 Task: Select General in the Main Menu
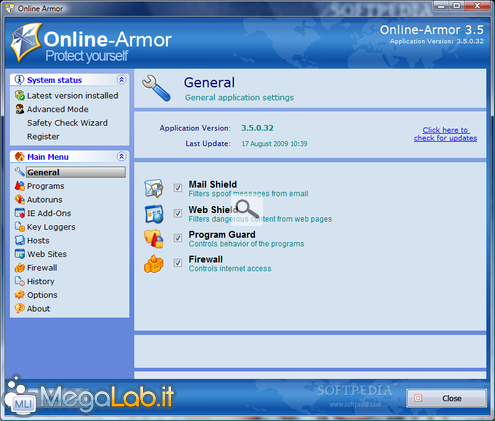pyautogui.click(x=76, y=172)
